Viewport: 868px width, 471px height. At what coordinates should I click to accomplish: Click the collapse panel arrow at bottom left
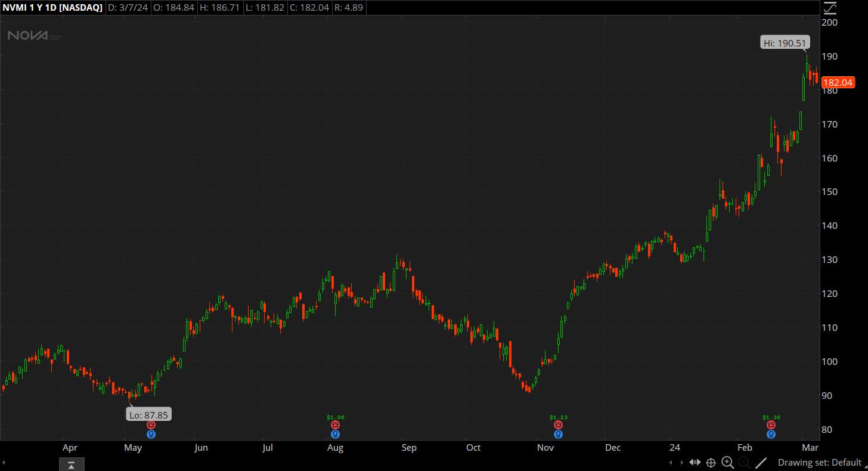pos(72,464)
